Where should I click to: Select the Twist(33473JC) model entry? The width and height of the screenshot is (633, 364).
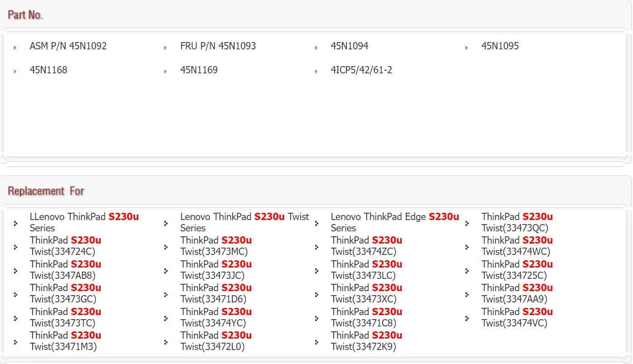[x=216, y=270]
